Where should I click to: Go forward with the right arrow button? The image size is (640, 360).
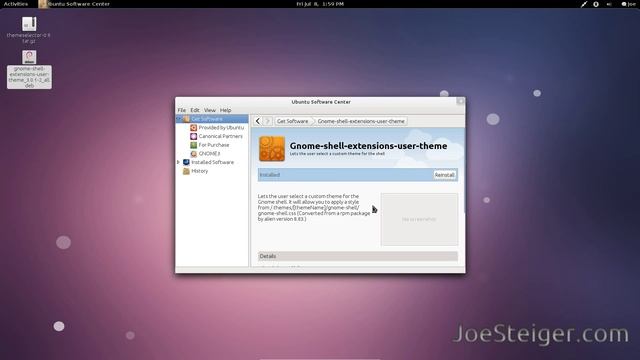coord(267,121)
